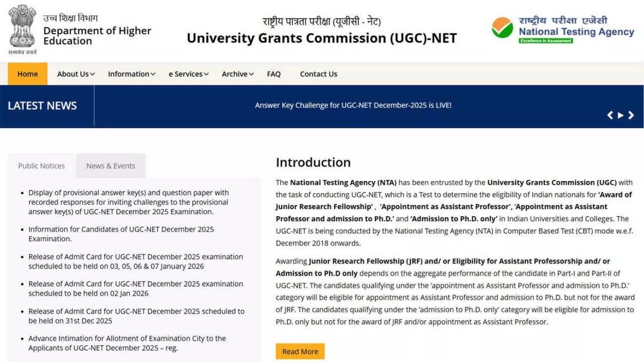Image resolution: width=644 pixels, height=362 pixels.
Task: Click the previous arrow on the news ticker
Action: pyautogui.click(x=610, y=115)
